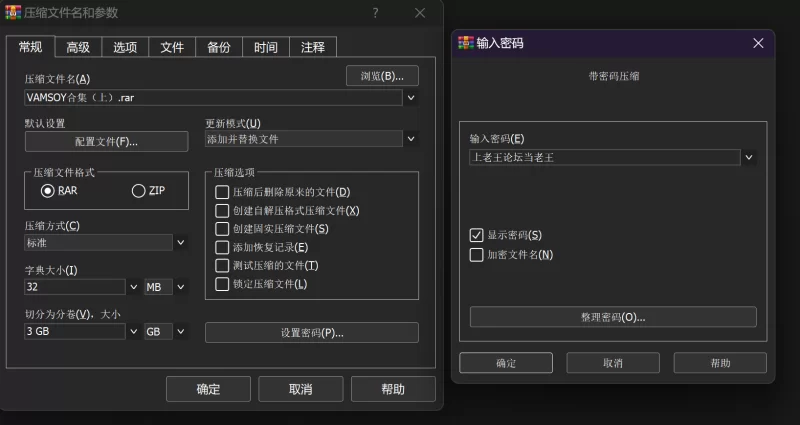800x425 pixels.
Task: Uncheck 显示密码(S)
Action: (x=476, y=235)
